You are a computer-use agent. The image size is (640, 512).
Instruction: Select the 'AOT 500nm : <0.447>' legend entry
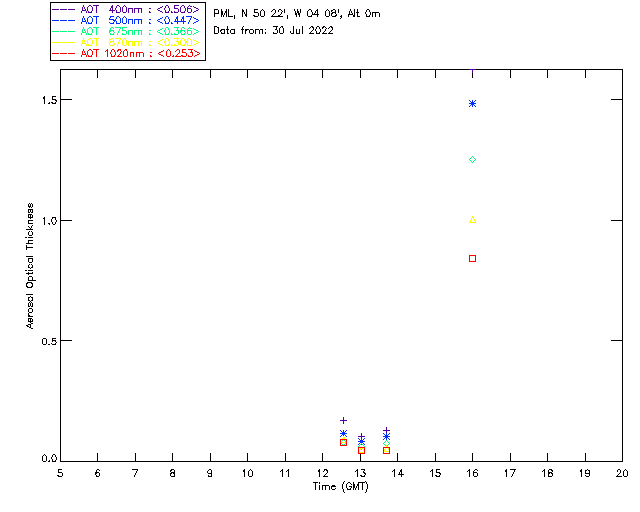(x=127, y=20)
